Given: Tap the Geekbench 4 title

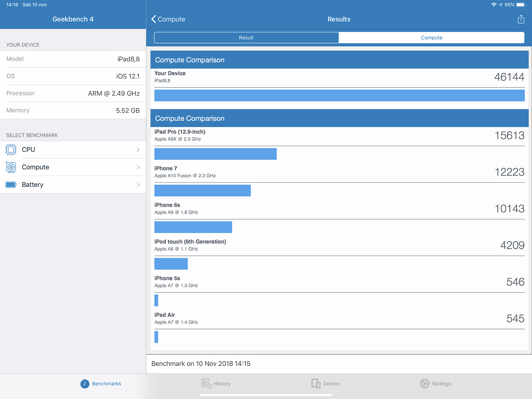Looking at the screenshot, I should tap(73, 19).
